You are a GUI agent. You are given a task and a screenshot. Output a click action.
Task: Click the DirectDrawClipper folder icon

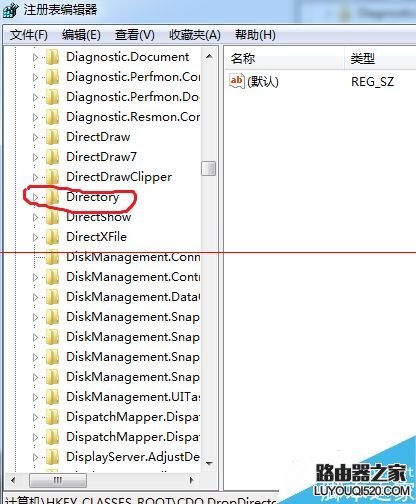pos(52,177)
